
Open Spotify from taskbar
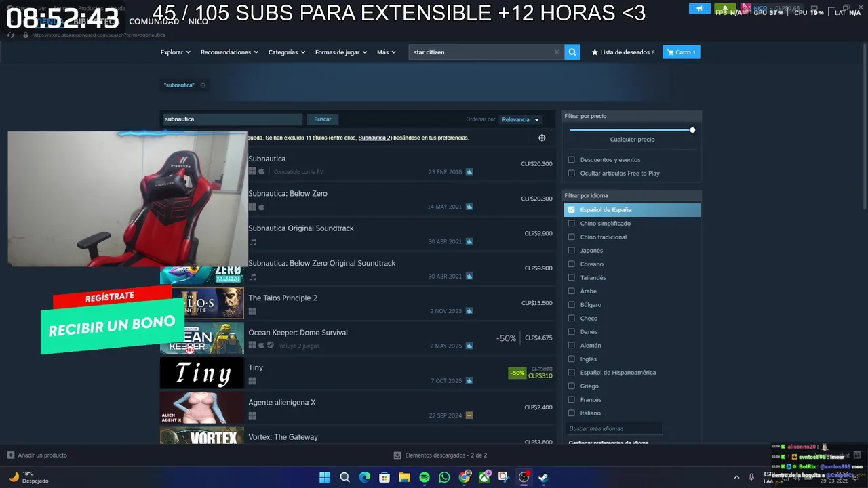tap(425, 477)
